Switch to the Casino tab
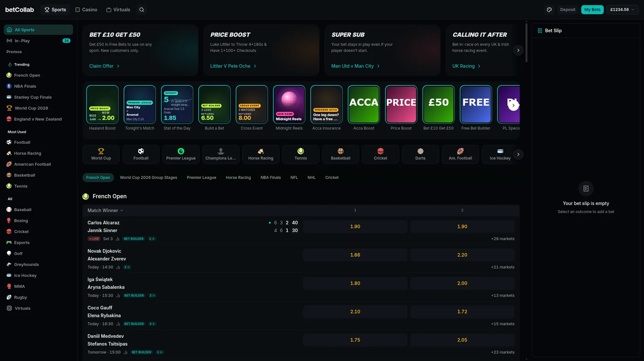The image size is (644, 361). (x=86, y=10)
